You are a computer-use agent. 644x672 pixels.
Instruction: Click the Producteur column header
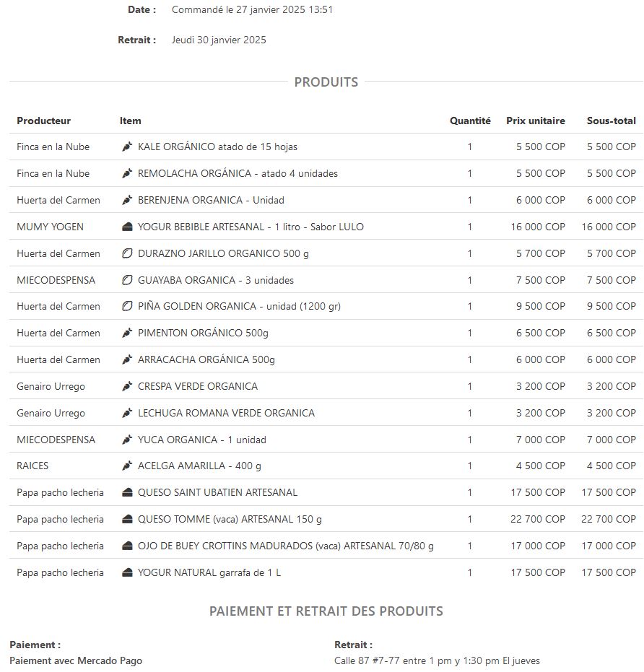(x=43, y=121)
